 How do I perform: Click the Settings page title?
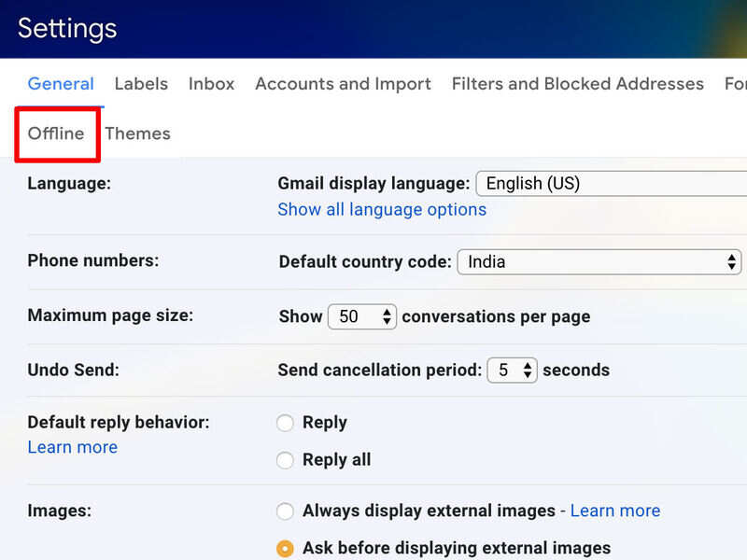(67, 29)
